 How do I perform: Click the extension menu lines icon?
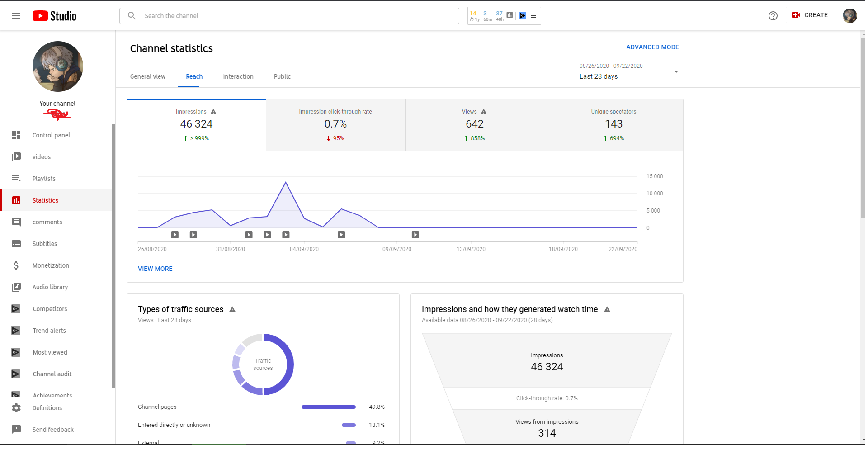(533, 16)
